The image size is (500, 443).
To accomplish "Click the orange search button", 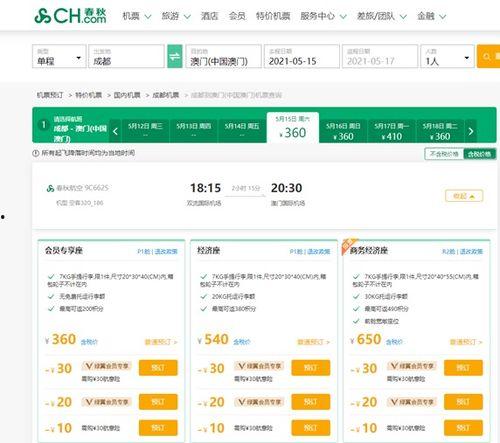I will [x=489, y=56].
